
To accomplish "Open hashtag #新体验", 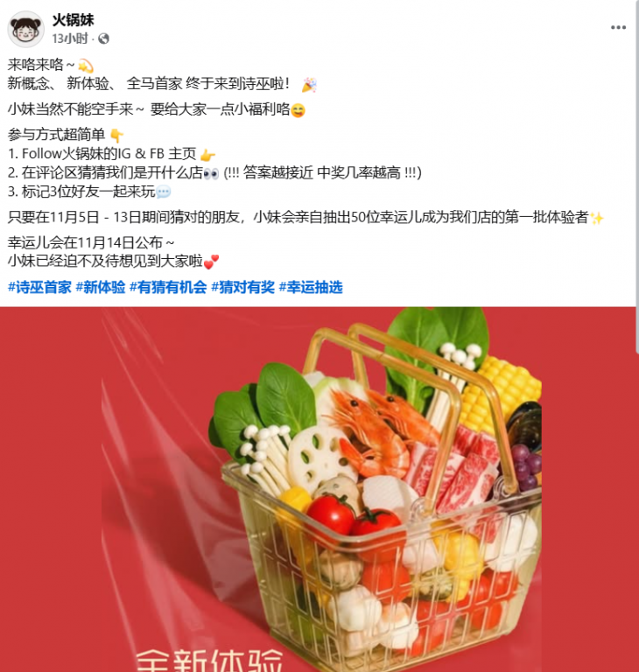I will point(101,287).
